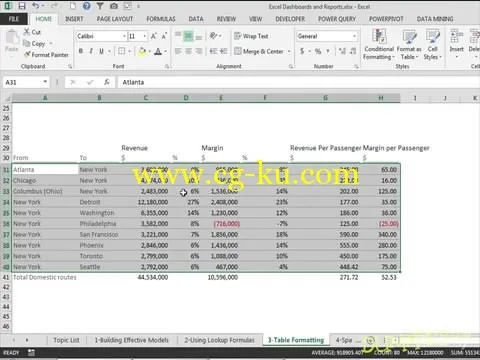Click the new sheet plus button
Viewport: 480px width, 360px height.
coord(370,340)
